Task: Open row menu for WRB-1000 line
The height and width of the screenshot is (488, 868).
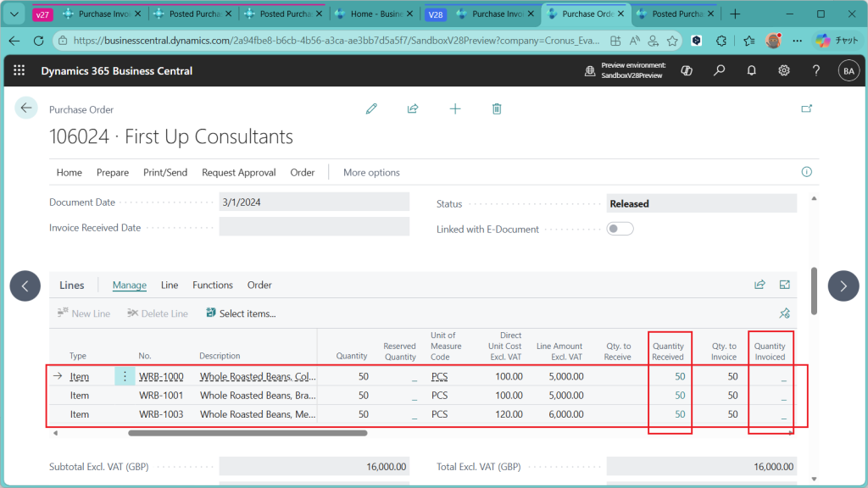Action: click(x=125, y=376)
